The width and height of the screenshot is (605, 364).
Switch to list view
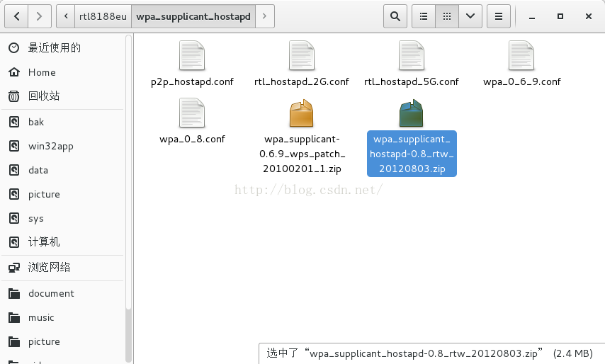(424, 16)
